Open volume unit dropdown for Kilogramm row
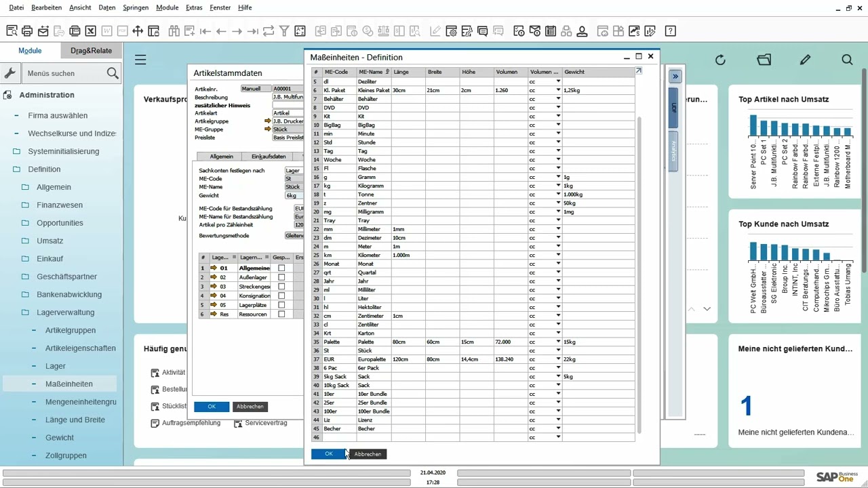The image size is (868, 488). [559, 186]
